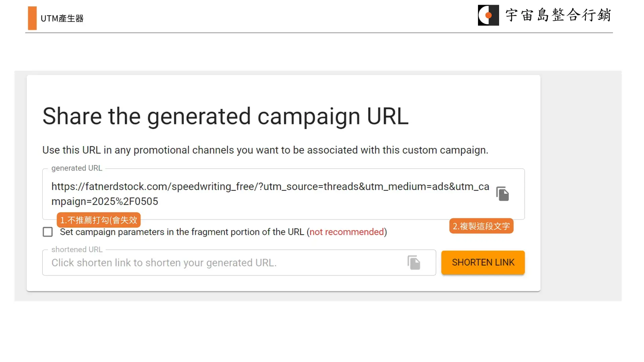644x362 pixels.
Task: Click the 宇宙島整合行銷 brand name
Action: [x=558, y=15]
